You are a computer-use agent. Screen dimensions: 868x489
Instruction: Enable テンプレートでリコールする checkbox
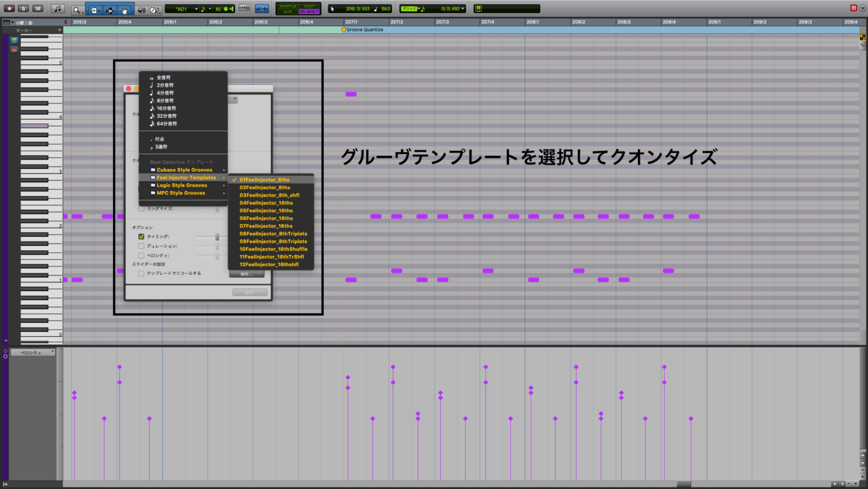click(141, 273)
